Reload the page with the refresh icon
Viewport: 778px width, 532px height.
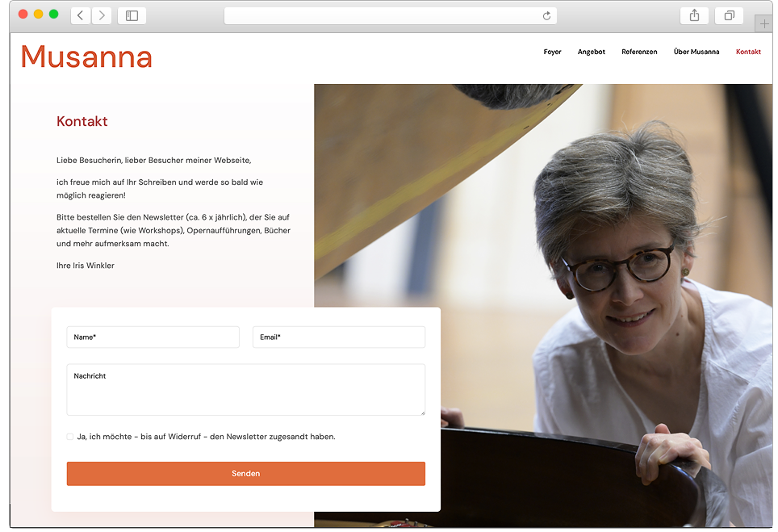point(546,16)
